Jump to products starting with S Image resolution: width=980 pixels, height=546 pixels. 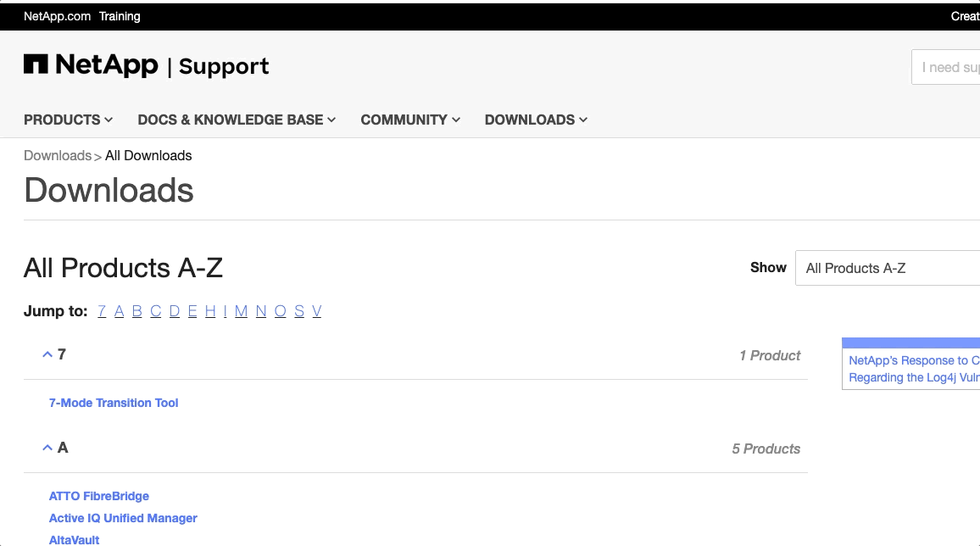[298, 310]
